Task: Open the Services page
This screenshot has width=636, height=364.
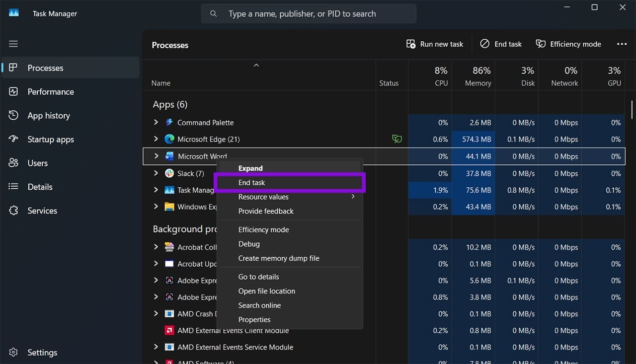Action: 70,211
